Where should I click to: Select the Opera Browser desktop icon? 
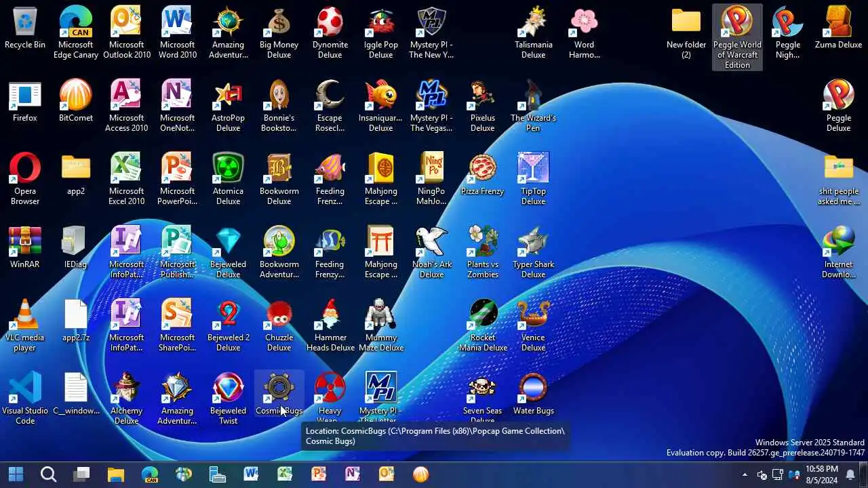coord(25,178)
